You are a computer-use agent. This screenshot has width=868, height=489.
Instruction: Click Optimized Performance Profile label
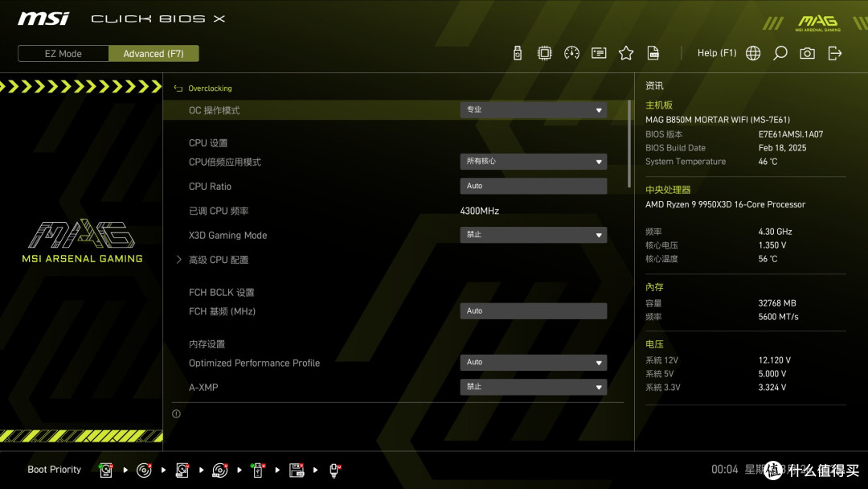coord(254,364)
